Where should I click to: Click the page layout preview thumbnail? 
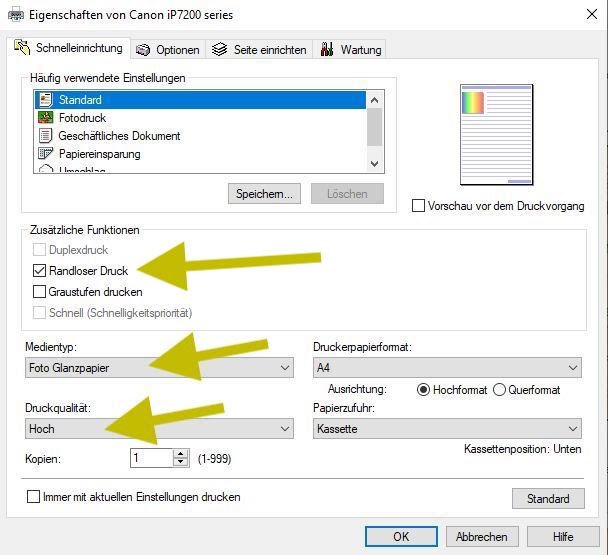coord(496,135)
